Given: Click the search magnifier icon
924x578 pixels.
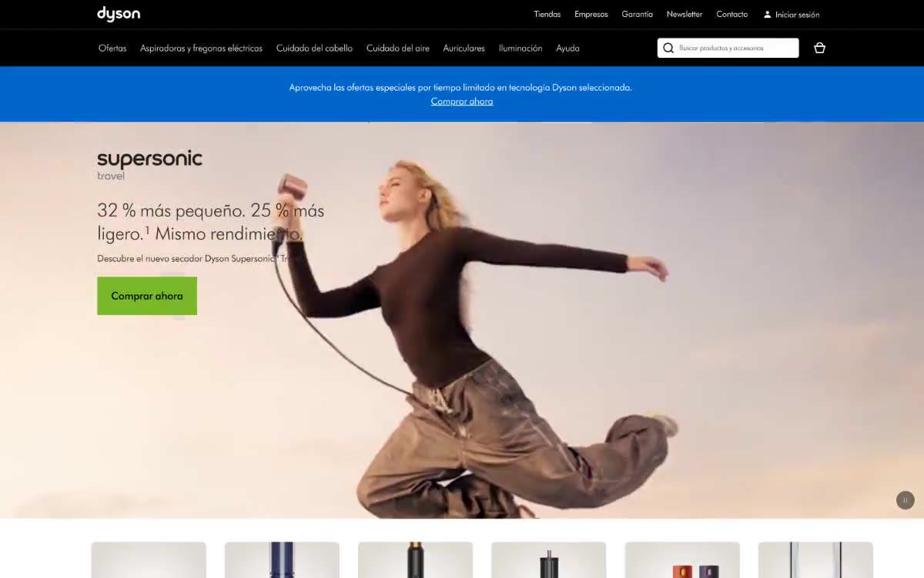Looking at the screenshot, I should point(668,48).
